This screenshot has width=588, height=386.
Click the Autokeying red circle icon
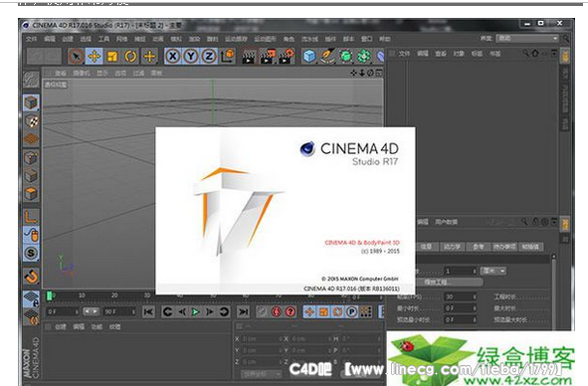tap(277, 311)
